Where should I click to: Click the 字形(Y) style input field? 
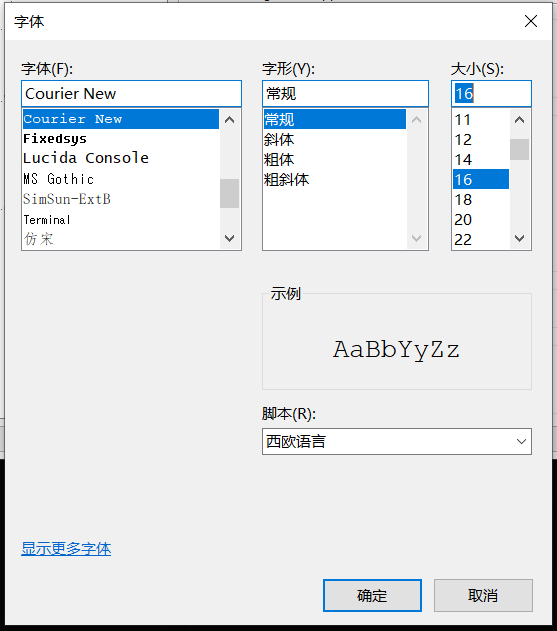point(345,93)
